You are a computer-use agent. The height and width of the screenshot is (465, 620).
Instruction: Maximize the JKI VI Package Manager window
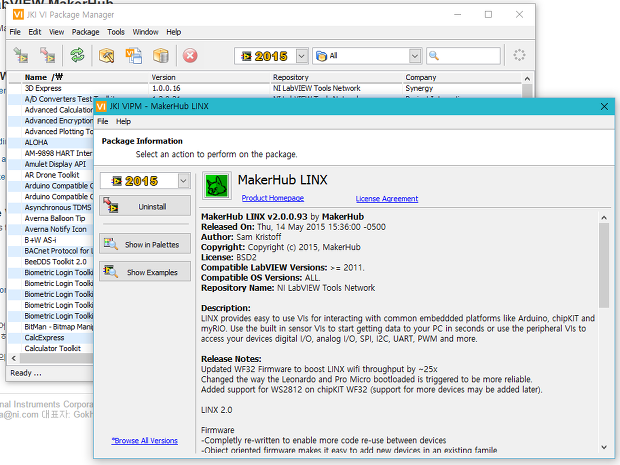pos(488,15)
